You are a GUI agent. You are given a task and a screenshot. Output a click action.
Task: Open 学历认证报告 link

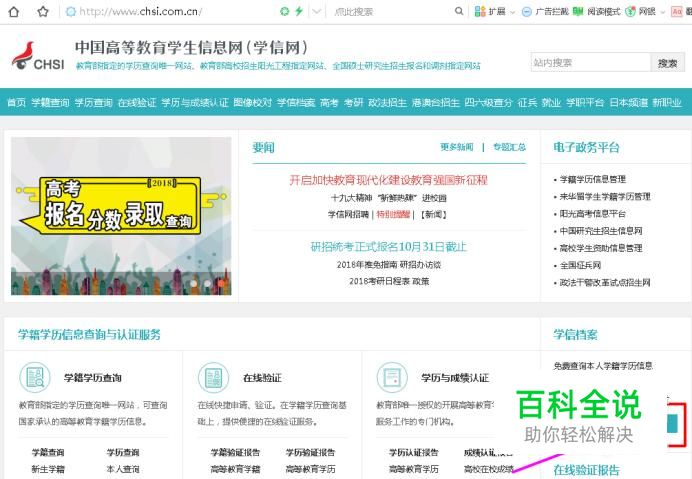[414, 453]
